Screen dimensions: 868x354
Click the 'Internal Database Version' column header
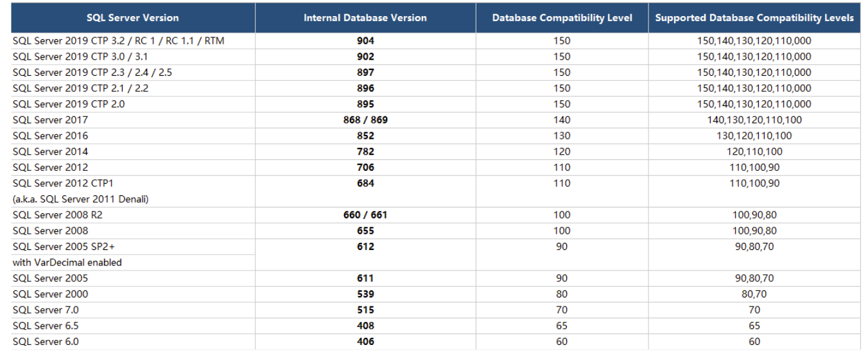[365, 18]
